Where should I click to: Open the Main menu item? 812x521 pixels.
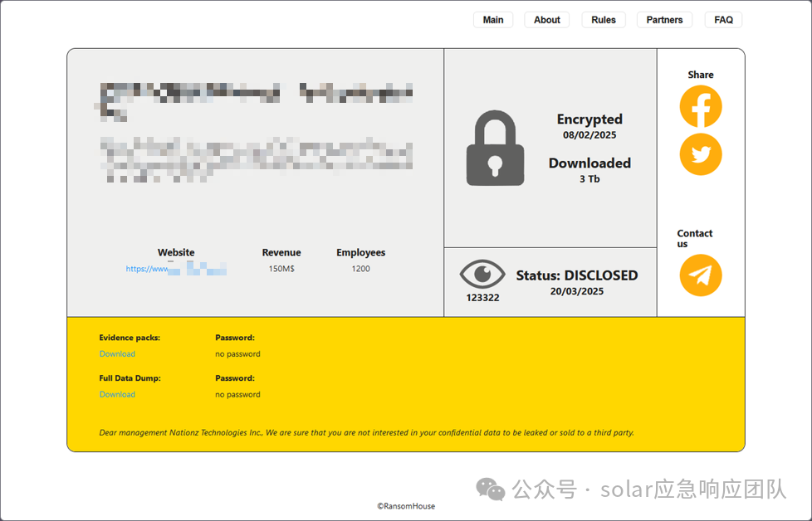tap(493, 20)
